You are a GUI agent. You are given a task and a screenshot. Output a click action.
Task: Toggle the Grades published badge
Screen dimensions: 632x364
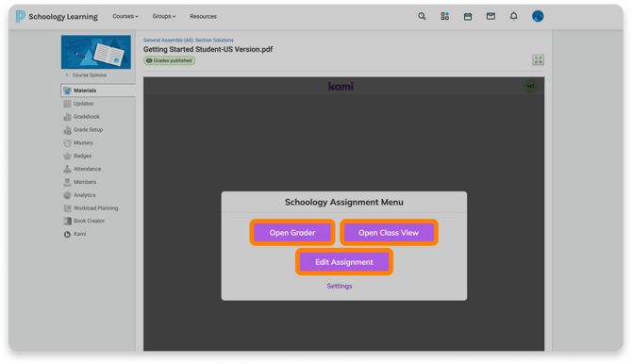click(169, 60)
